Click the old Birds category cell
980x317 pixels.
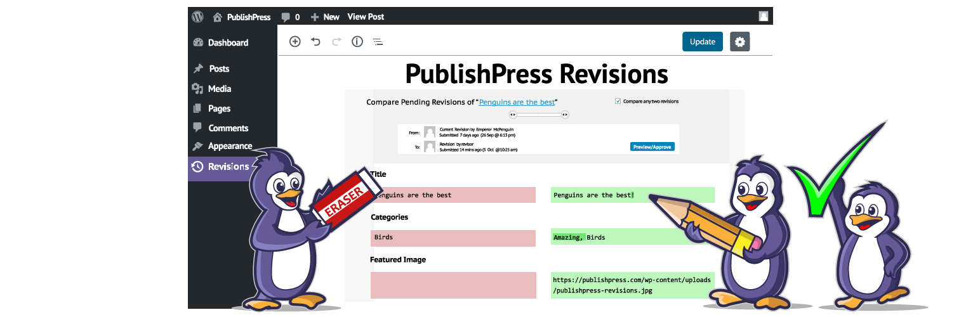click(x=453, y=238)
